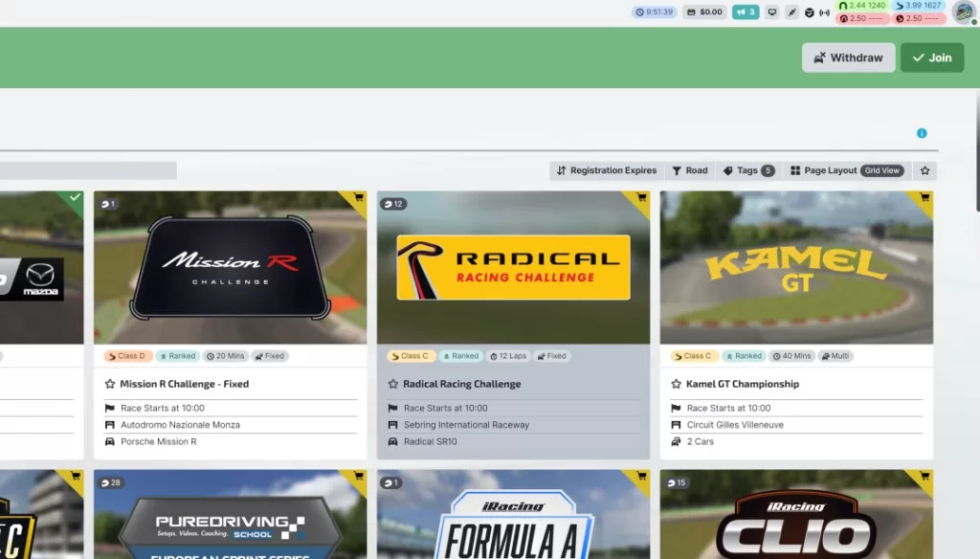
Task: Click the broadcast signal icon in top bar
Action: [x=824, y=12]
